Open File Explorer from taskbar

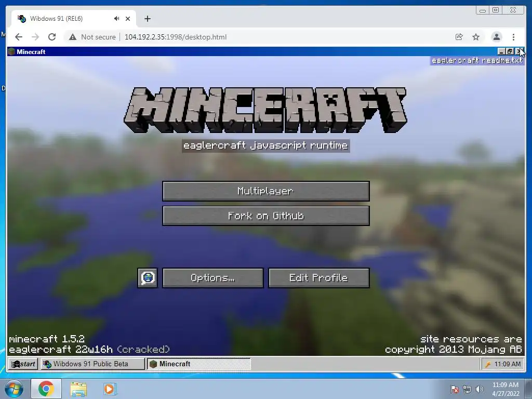point(78,389)
